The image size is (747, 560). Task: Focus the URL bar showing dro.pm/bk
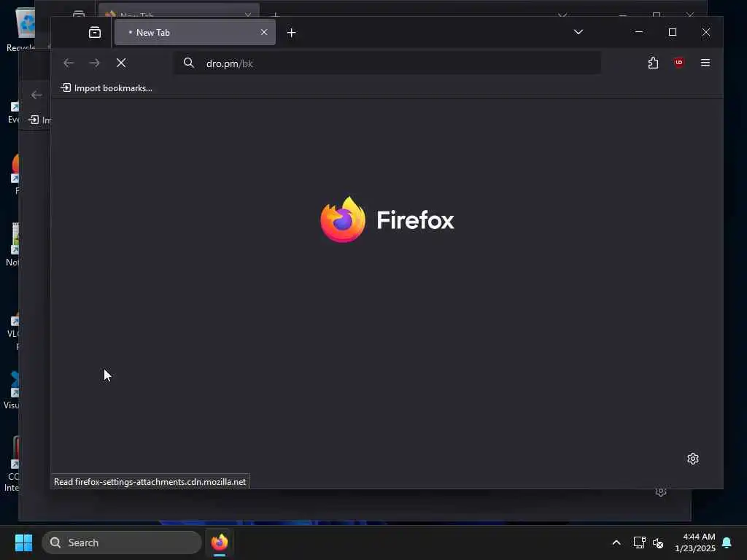pos(387,63)
